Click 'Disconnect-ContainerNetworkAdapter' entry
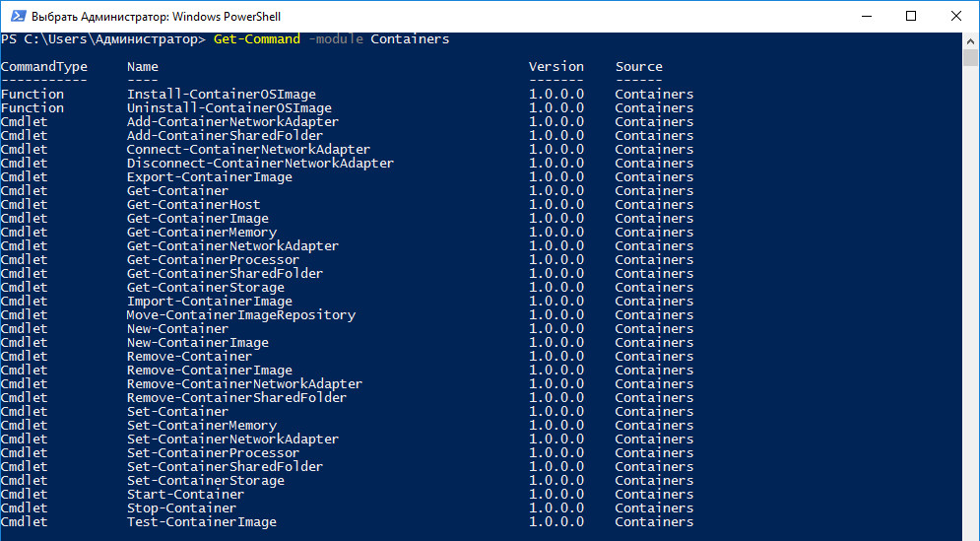Viewport: 980px width, 541px height. (x=260, y=163)
